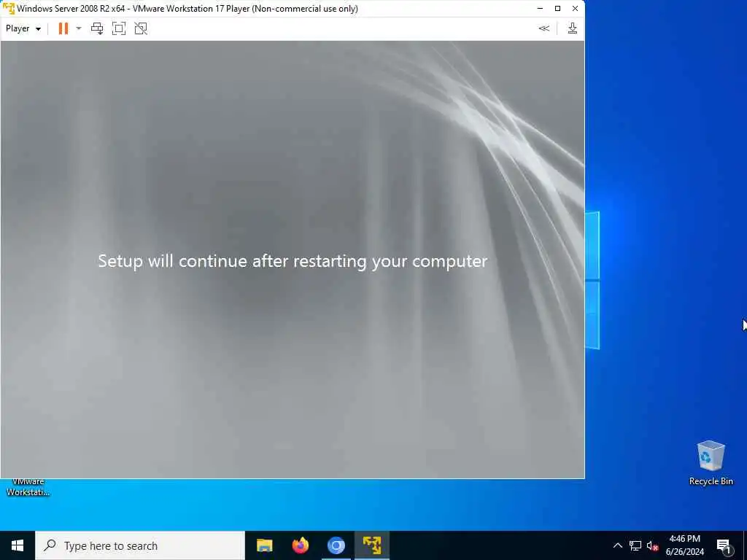Show hidden system tray icons

(x=617, y=545)
